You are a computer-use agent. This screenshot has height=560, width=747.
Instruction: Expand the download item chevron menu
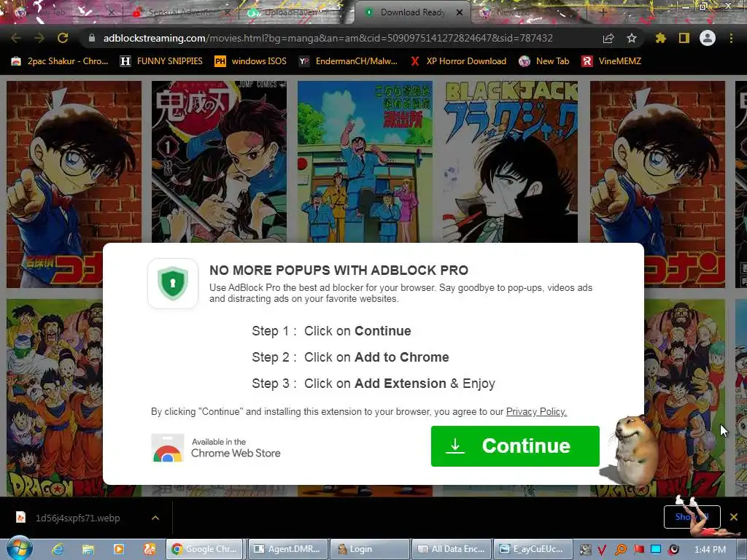[x=155, y=518]
